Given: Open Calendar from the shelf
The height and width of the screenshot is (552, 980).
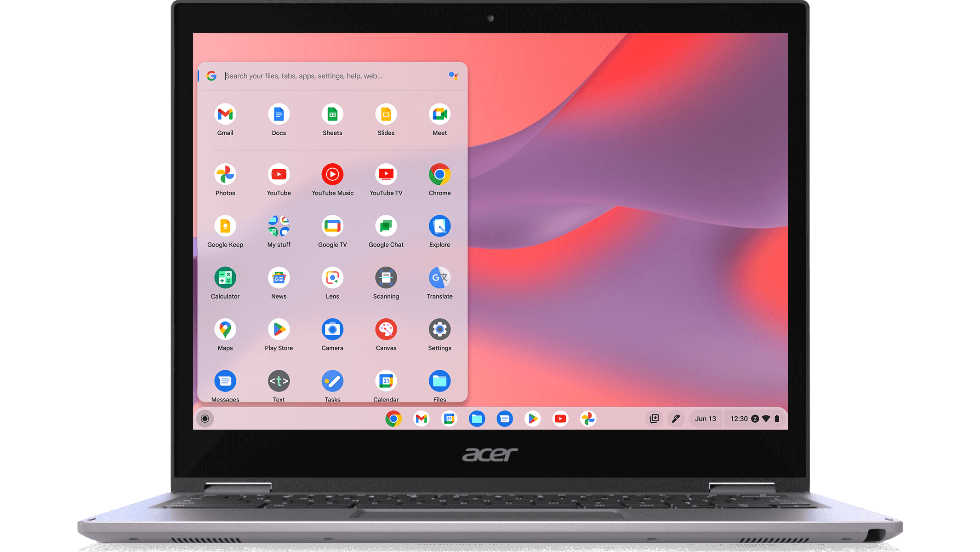Looking at the screenshot, I should (x=449, y=419).
